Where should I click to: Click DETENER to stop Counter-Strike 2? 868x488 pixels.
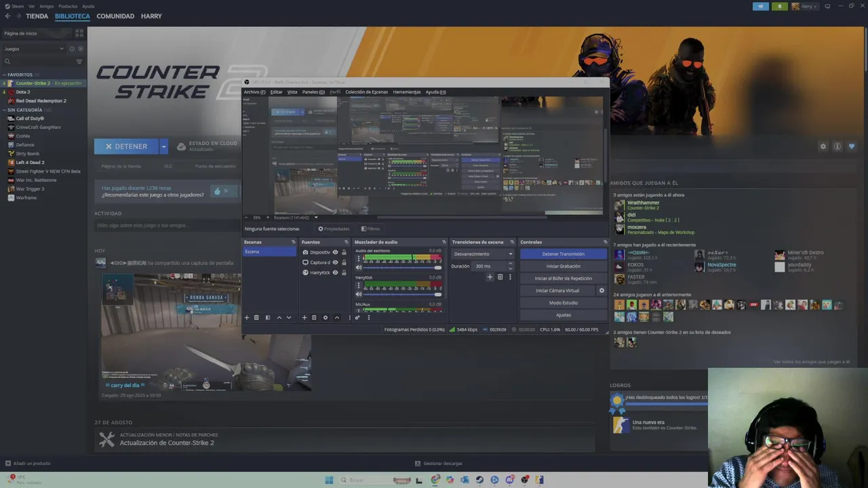pos(127,146)
